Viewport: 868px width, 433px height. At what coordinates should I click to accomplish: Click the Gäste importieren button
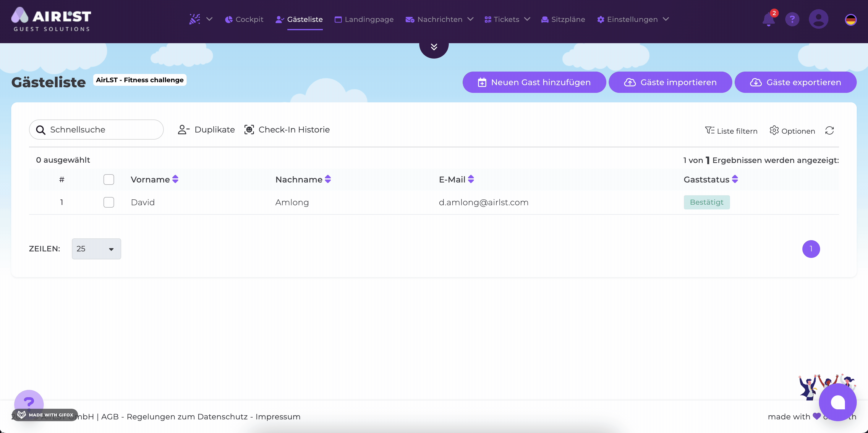670,82
